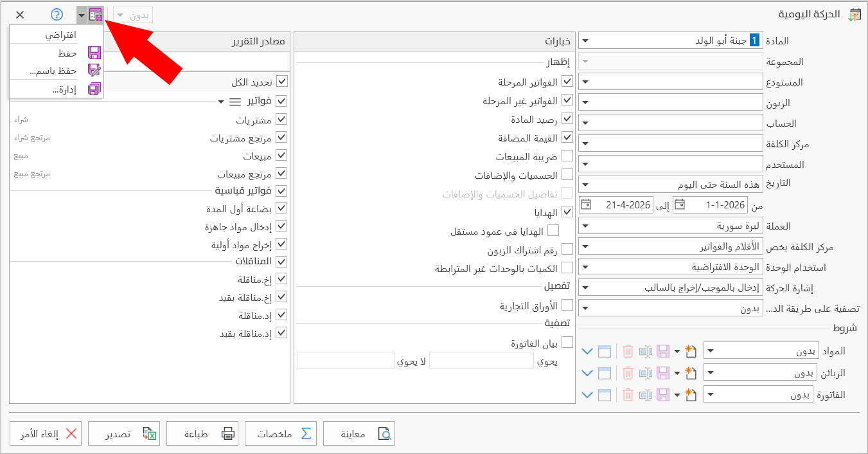Open the help question mark icon
Screen dimensions: 868x454
[57, 15]
